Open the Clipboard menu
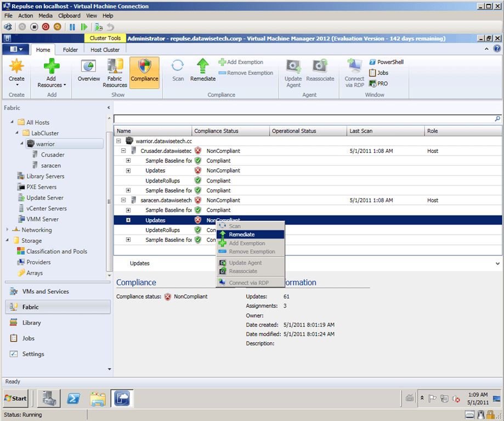Viewport: 504px width, 421px height. coord(69,16)
